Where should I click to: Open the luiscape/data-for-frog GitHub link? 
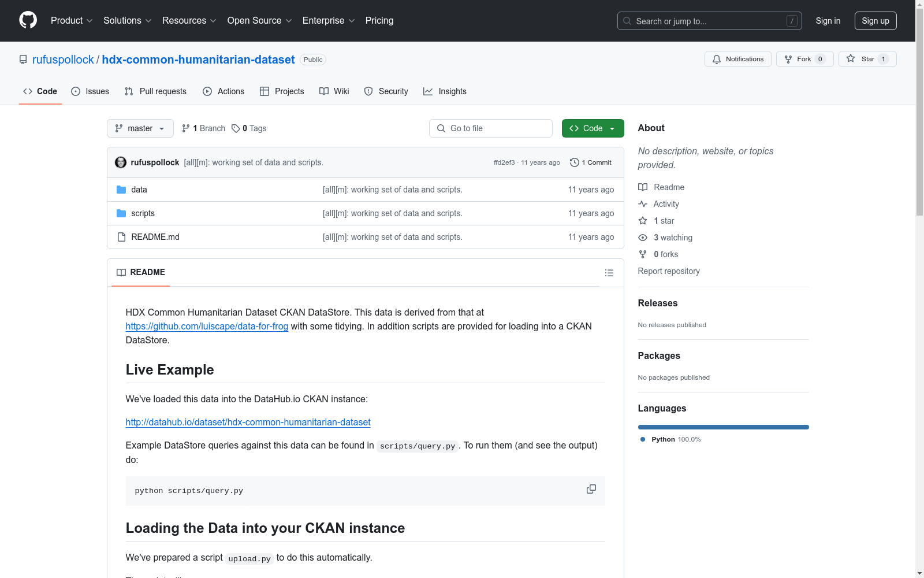[207, 326]
